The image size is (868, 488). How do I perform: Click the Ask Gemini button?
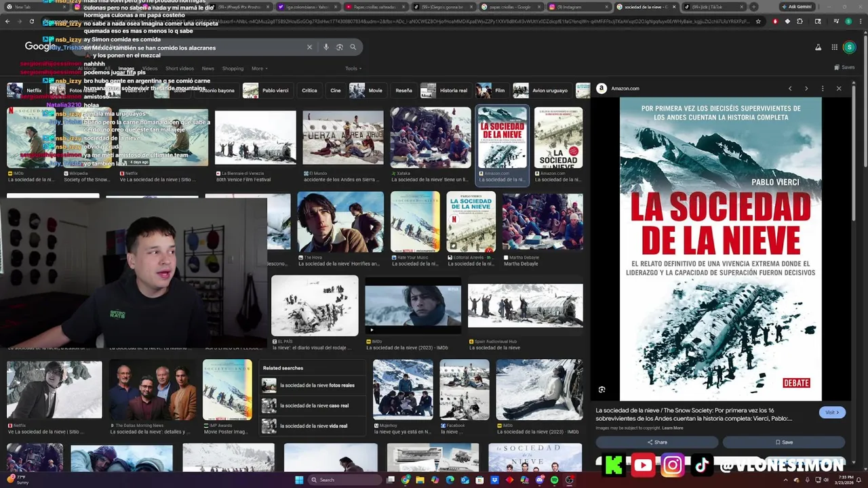pyautogui.click(x=797, y=7)
